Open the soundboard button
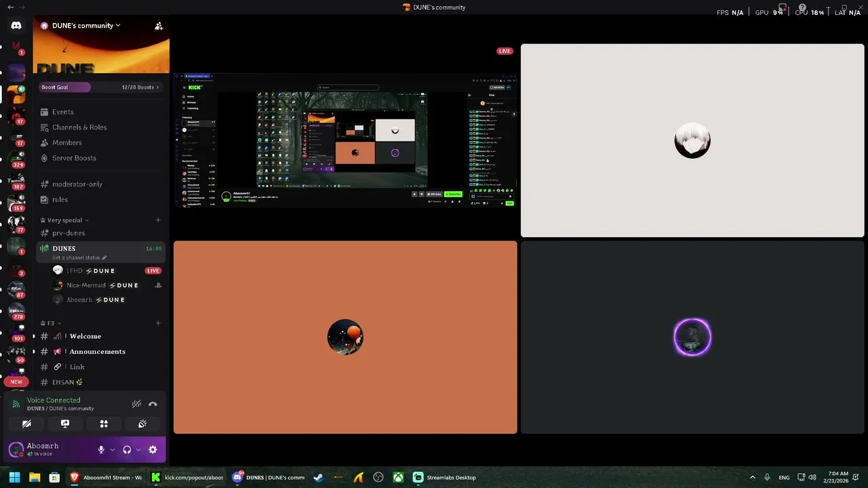Screen dimensions: 868x488 click(x=142, y=424)
